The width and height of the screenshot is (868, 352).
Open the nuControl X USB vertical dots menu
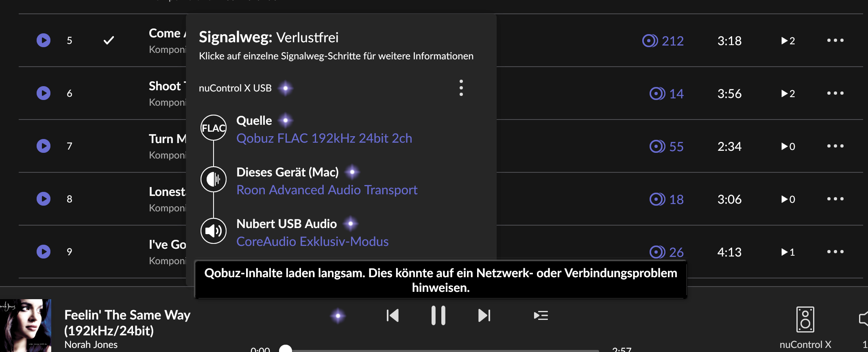coord(461,88)
